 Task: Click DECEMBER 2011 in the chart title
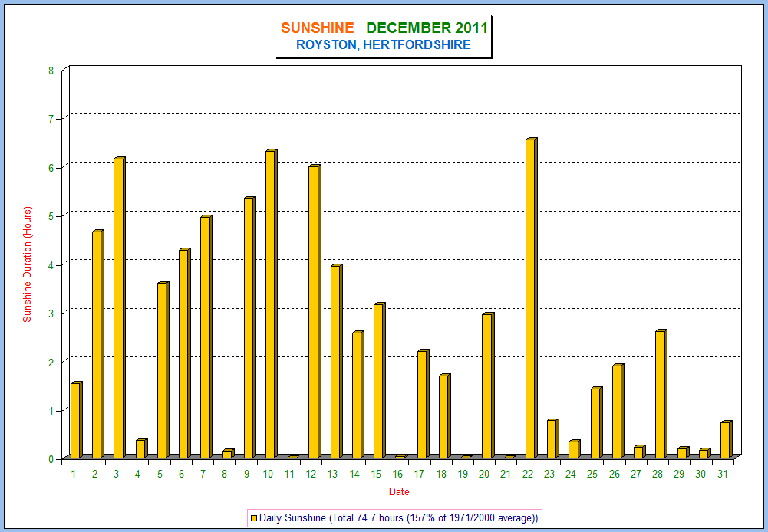pos(427,28)
